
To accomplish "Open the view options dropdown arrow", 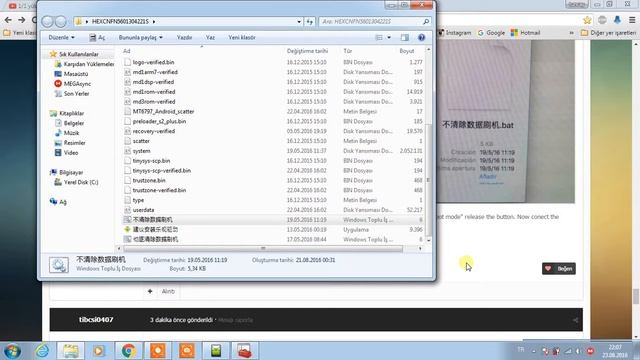I will tap(389, 38).
